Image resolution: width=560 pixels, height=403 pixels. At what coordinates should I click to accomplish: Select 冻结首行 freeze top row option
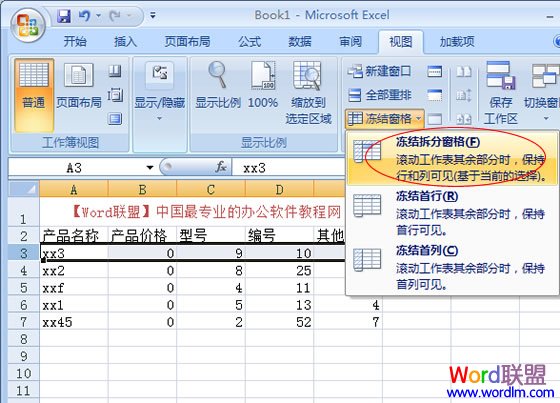click(452, 212)
